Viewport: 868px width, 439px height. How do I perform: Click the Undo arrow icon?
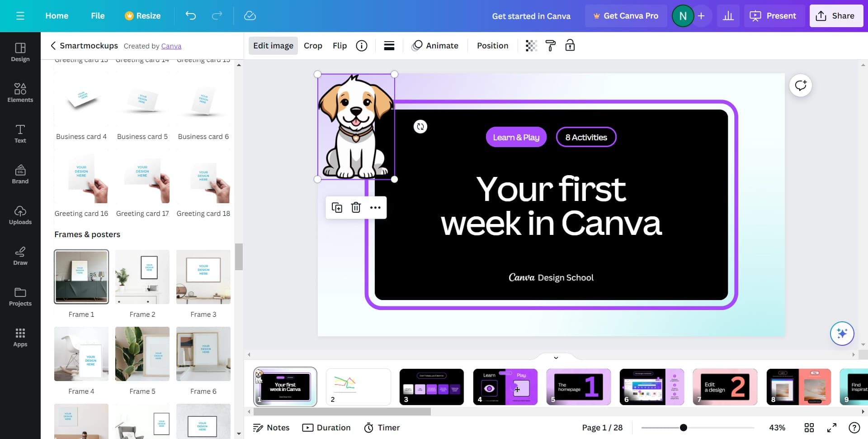click(190, 16)
